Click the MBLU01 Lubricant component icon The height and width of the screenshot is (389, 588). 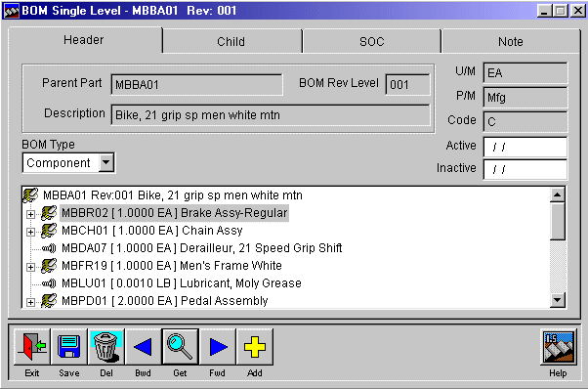click(49, 283)
